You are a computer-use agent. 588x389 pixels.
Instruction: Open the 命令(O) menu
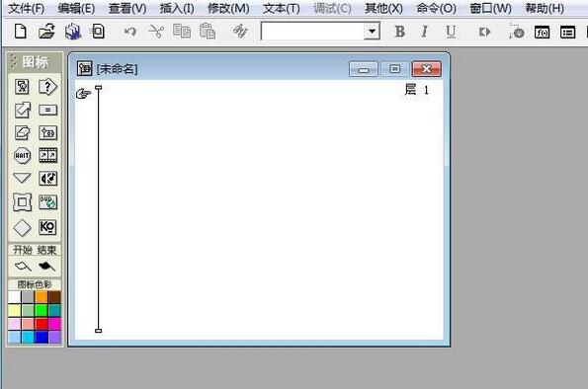click(436, 8)
